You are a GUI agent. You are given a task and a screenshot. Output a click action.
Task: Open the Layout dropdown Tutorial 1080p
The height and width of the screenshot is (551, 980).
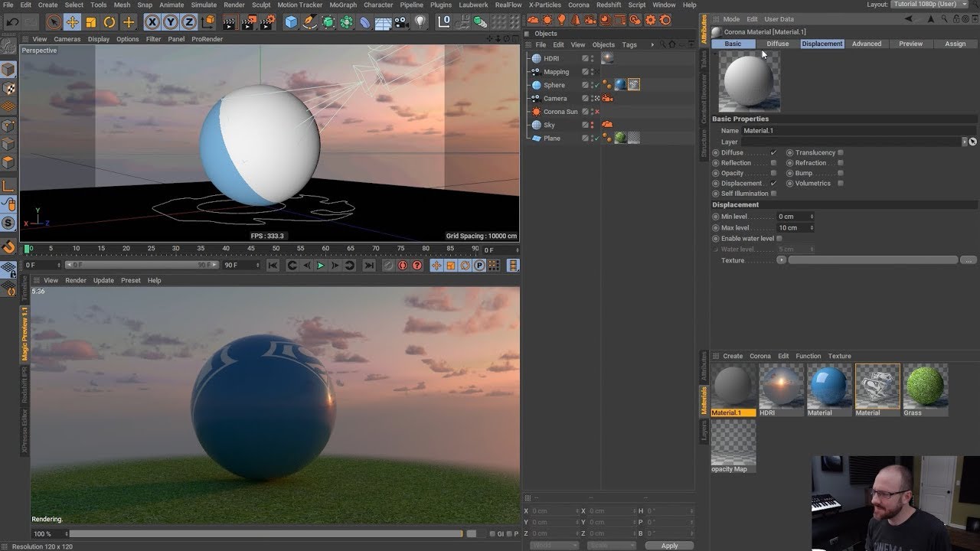[x=930, y=5]
